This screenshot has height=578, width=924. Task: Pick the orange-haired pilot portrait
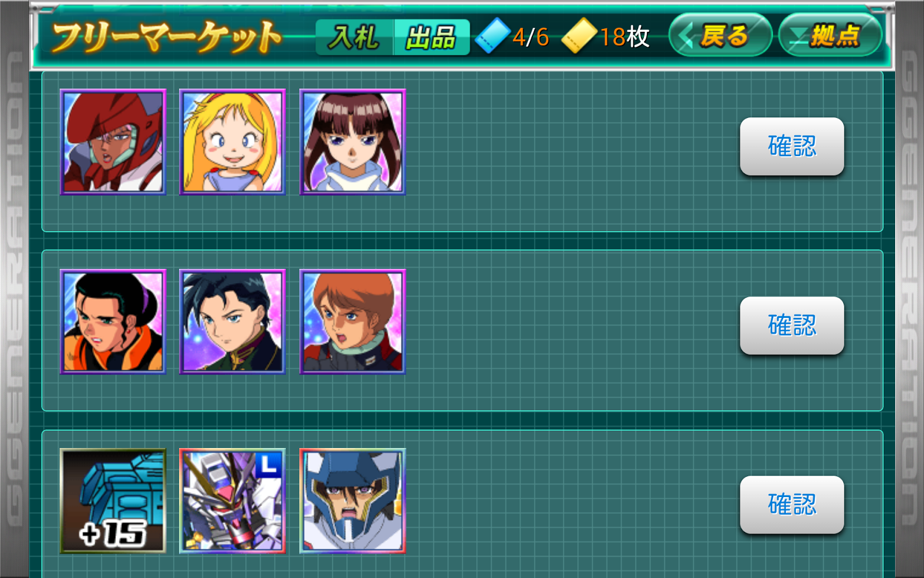[352, 321]
